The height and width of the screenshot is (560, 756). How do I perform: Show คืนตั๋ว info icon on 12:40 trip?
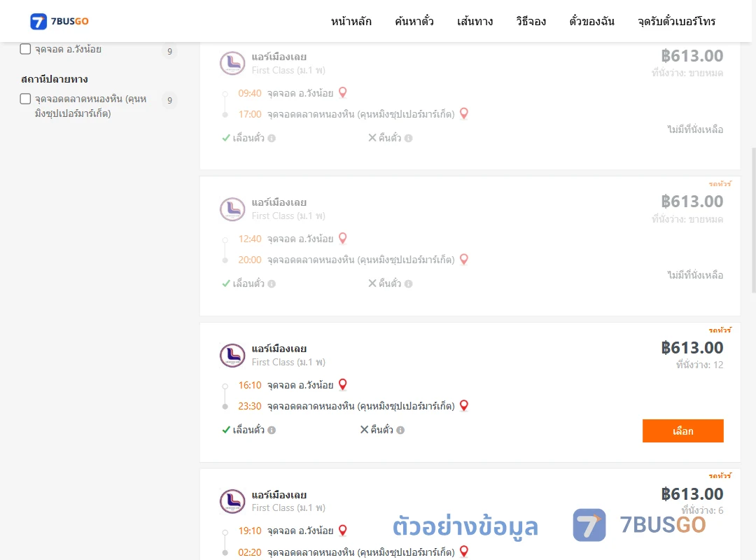coord(408,284)
